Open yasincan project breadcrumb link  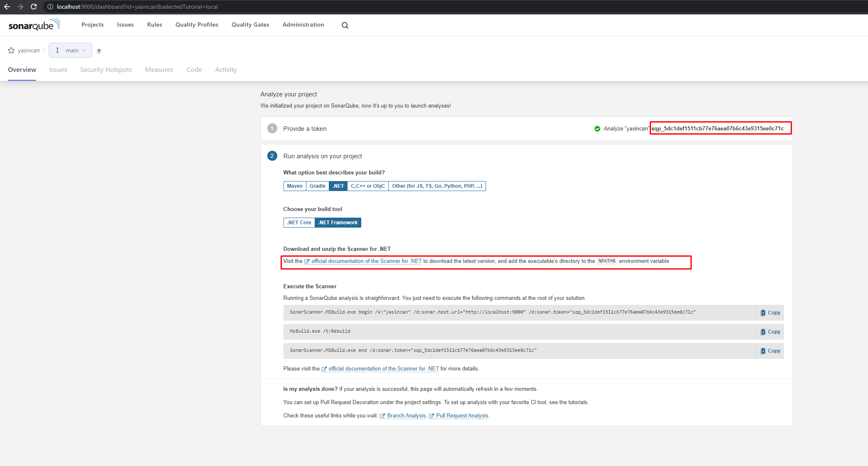point(29,51)
